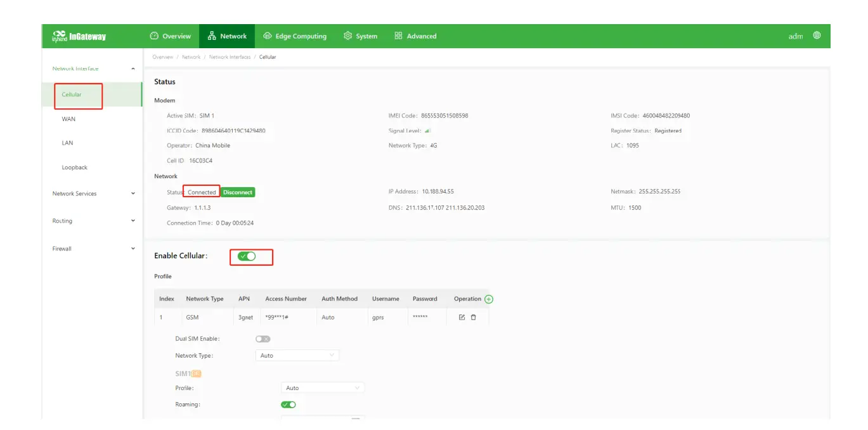Click the adm user account
Image resolution: width=868 pixels, height=430 pixels.
pos(795,36)
